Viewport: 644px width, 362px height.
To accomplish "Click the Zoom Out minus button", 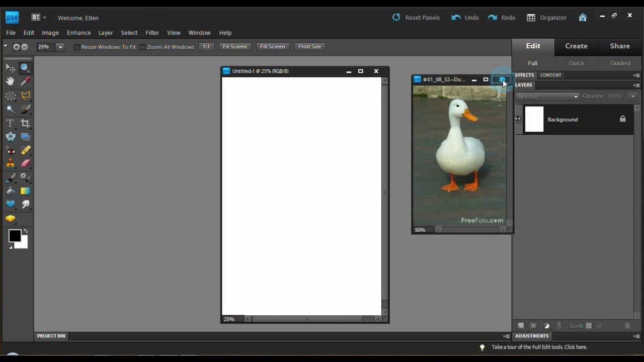I will click(x=24, y=47).
